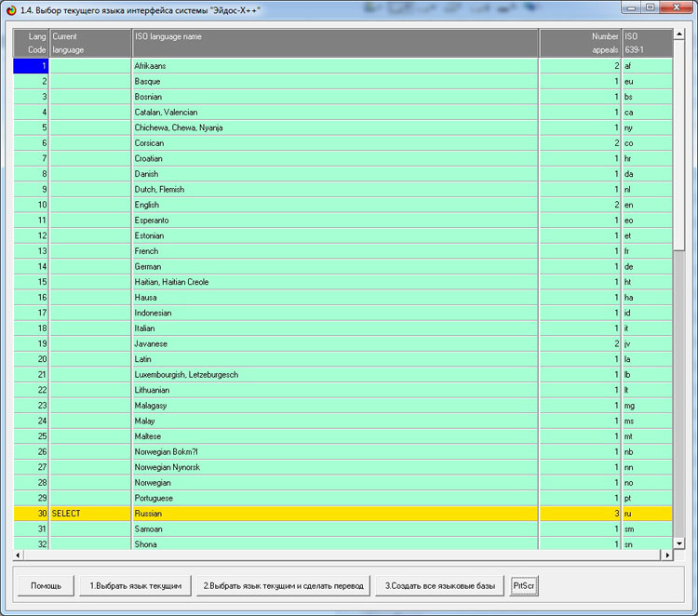This screenshot has height=616, width=698.
Task: Click the 'Lang Code' column header
Action: coord(31,43)
